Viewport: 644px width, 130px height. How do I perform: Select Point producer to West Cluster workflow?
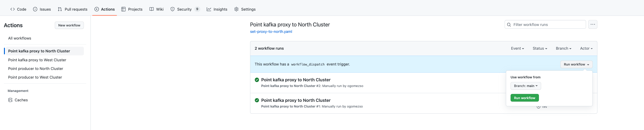tap(35, 77)
